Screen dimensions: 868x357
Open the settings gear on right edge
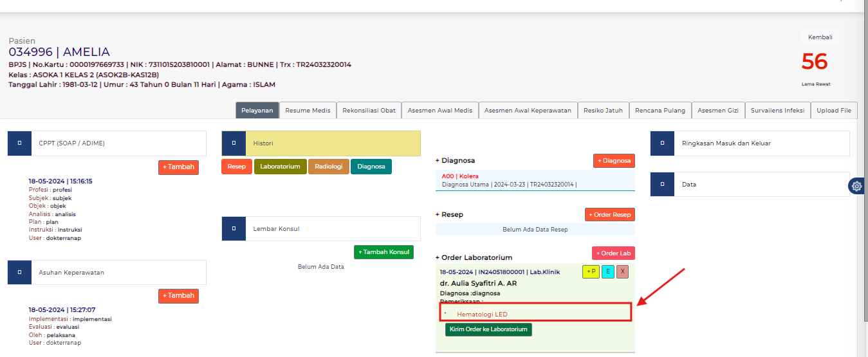856,186
